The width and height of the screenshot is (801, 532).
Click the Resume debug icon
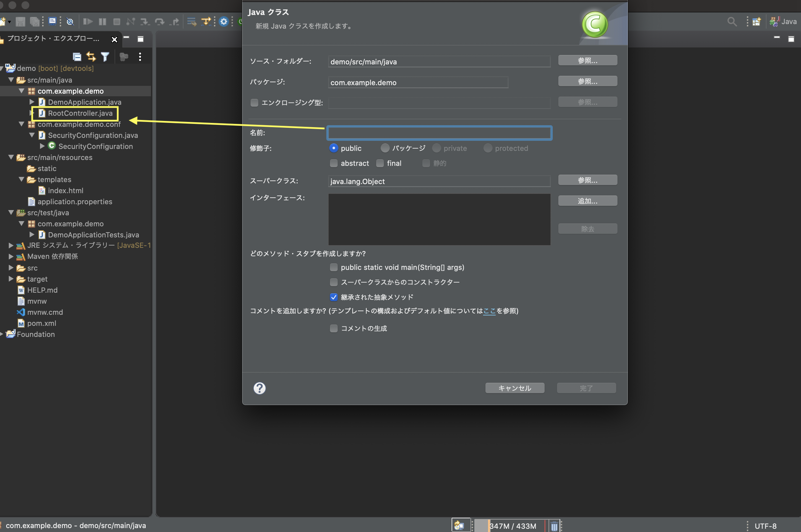tap(88, 22)
